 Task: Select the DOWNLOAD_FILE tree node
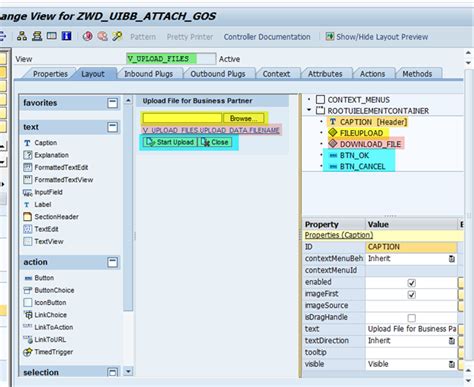[366, 144]
